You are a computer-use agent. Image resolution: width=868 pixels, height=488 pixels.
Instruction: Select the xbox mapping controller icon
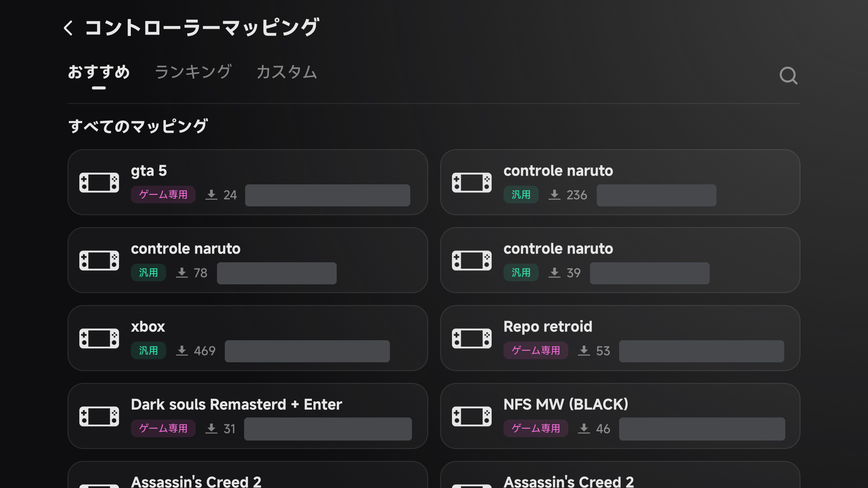click(x=99, y=338)
